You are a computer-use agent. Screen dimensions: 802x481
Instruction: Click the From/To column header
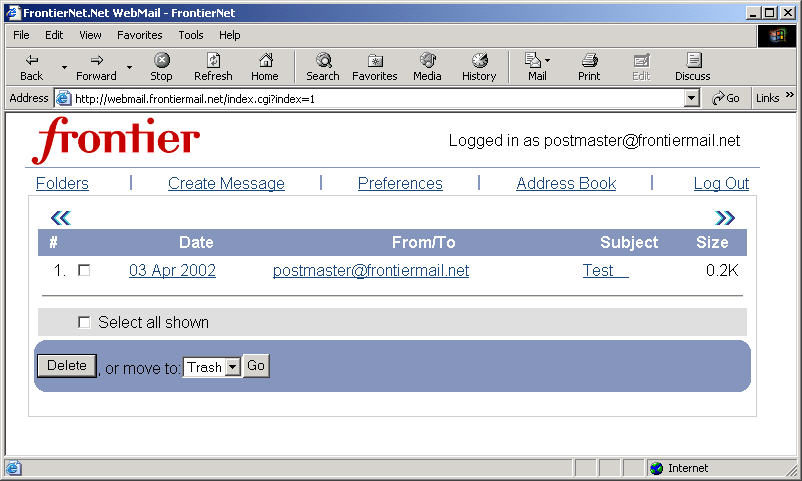tap(424, 243)
